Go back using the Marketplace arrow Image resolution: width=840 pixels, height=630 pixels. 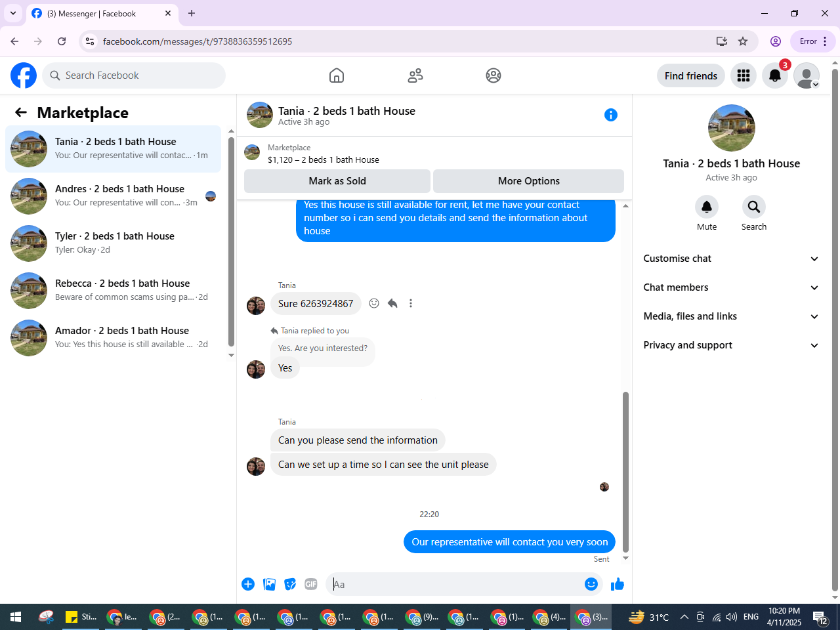click(21, 112)
